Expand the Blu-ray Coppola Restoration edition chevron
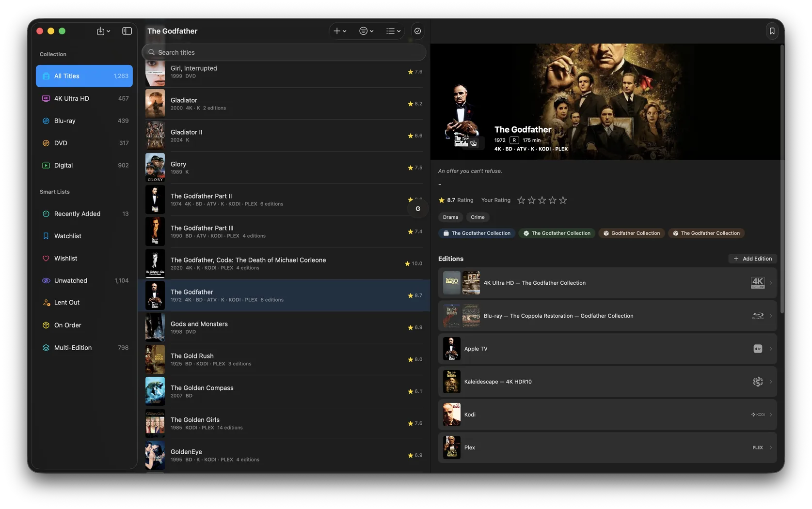Screen dimensions: 812x509 771,316
